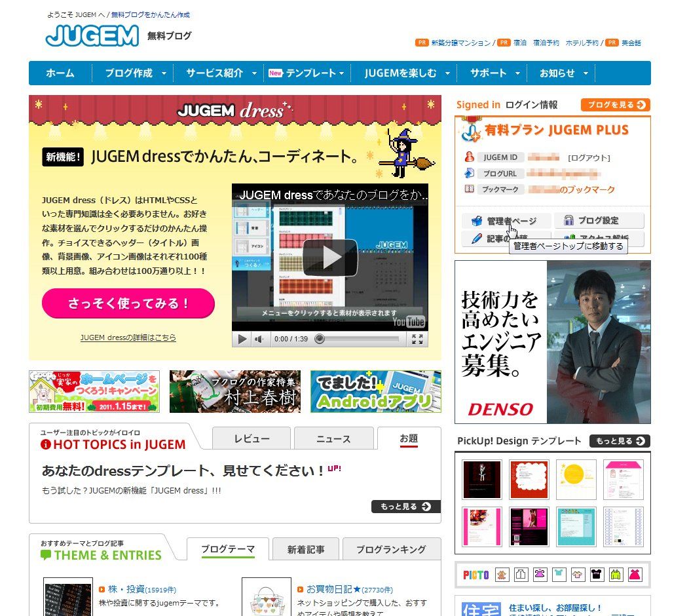
Task: Click the small play icon in video control bar
Action: (x=242, y=339)
